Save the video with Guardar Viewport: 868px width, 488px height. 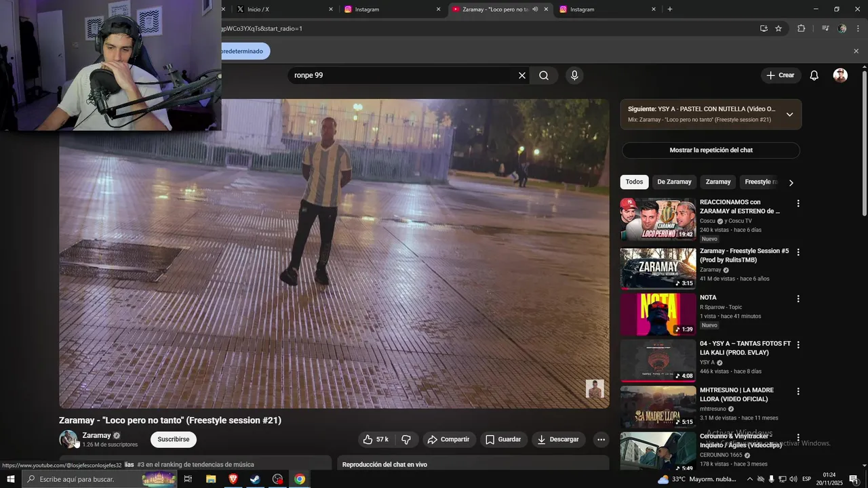click(x=504, y=439)
